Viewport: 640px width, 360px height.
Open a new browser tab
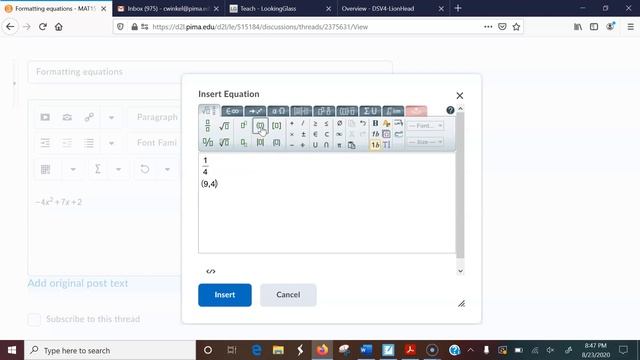pos(458,8)
